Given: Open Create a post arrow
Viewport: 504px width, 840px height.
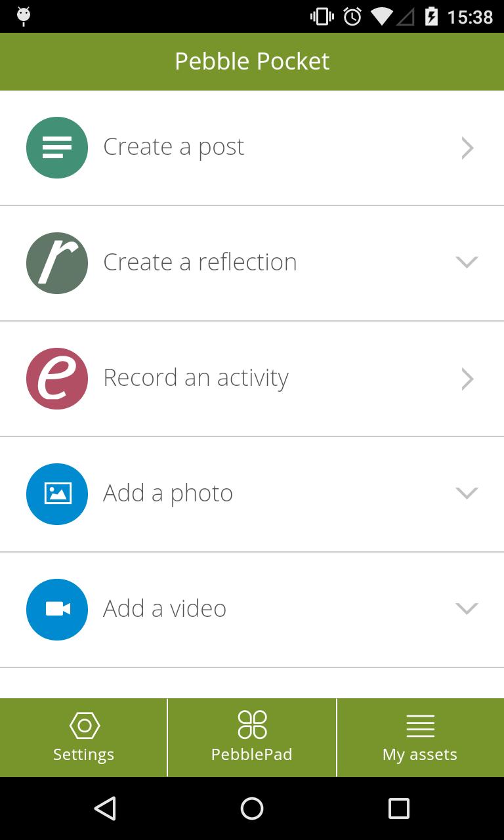Looking at the screenshot, I should tap(467, 148).
